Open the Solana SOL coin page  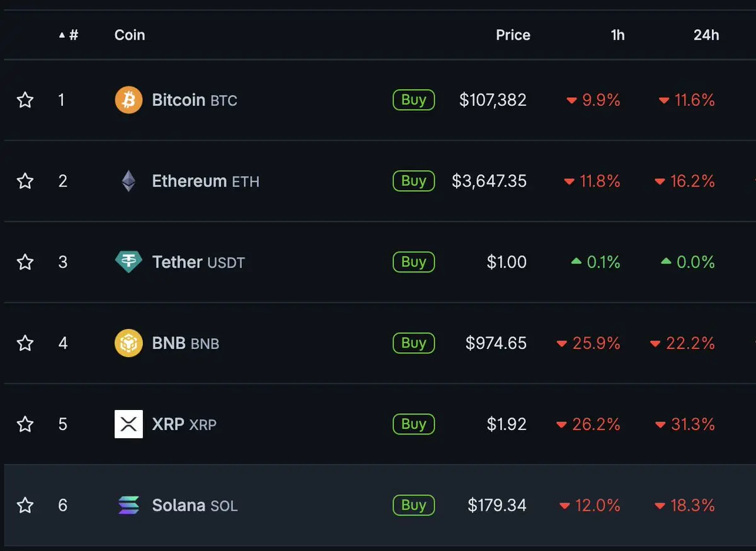coord(195,505)
